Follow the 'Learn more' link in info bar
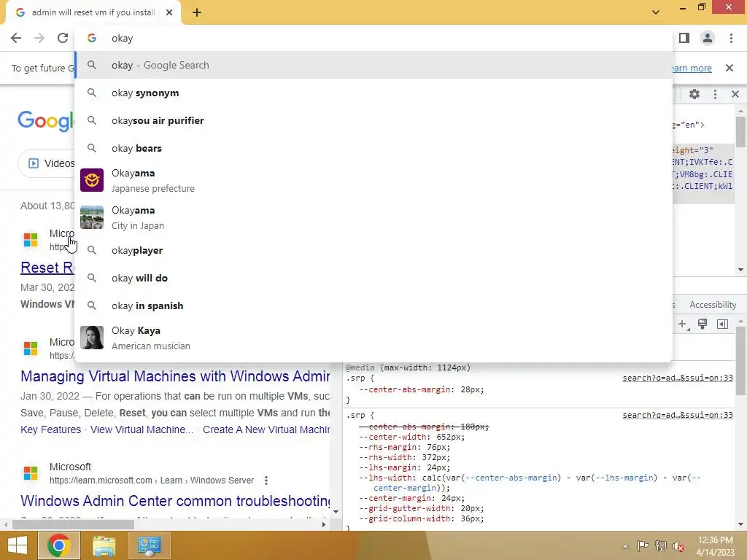747x560 pixels. pyautogui.click(x=691, y=68)
